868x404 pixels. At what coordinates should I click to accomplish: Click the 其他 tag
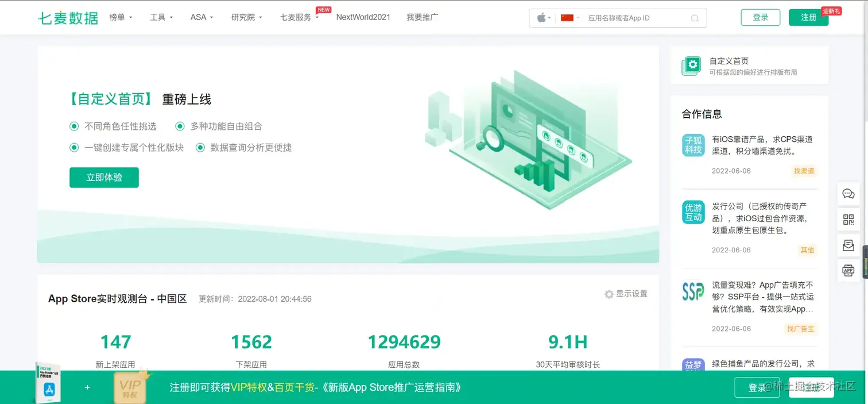click(x=807, y=250)
